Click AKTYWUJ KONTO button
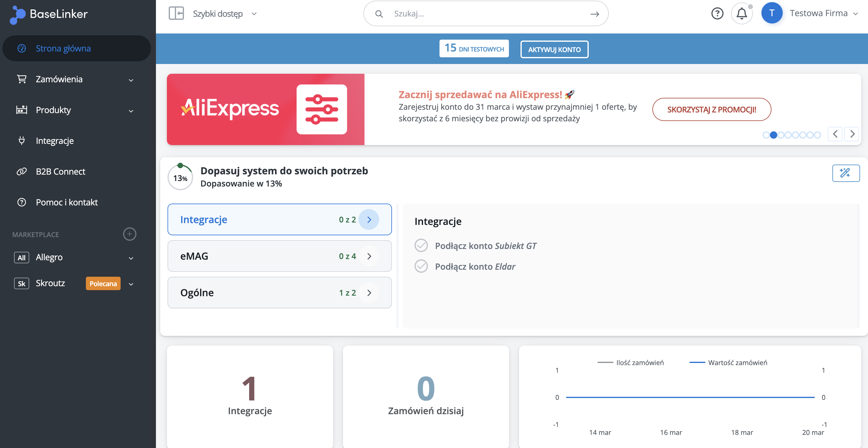The image size is (868, 448). pyautogui.click(x=554, y=49)
